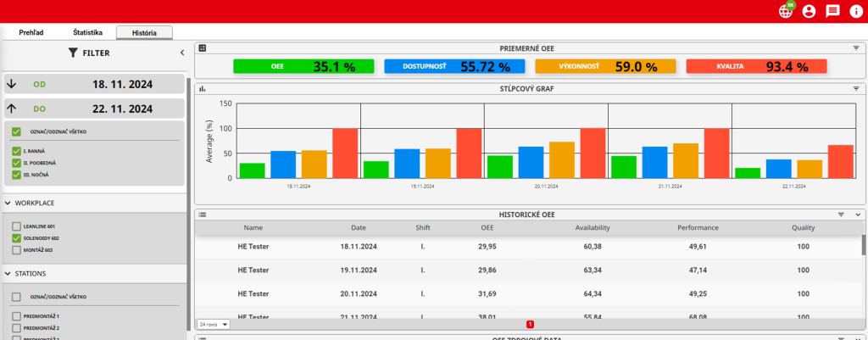The width and height of the screenshot is (868, 340).
Task: Click the bar chart icon of Stĺpcový graf
Action: (x=203, y=88)
